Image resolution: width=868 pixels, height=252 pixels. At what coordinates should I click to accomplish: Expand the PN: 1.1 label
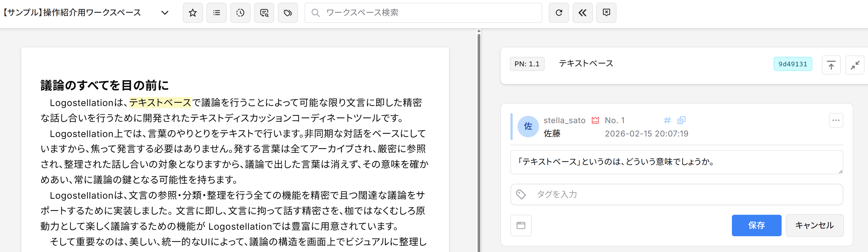coord(527,64)
